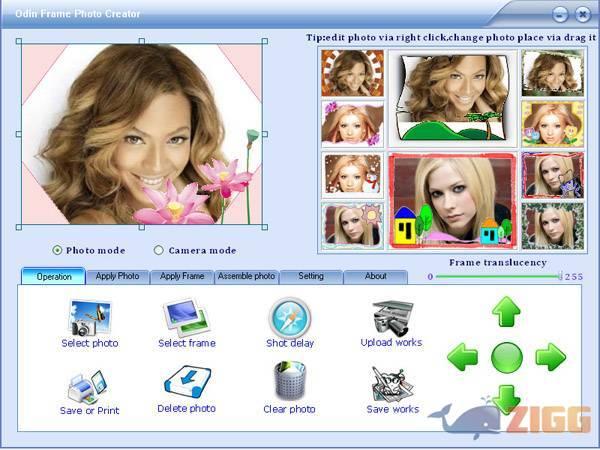
Task: Select the Photo mode radio button
Action: [57, 250]
